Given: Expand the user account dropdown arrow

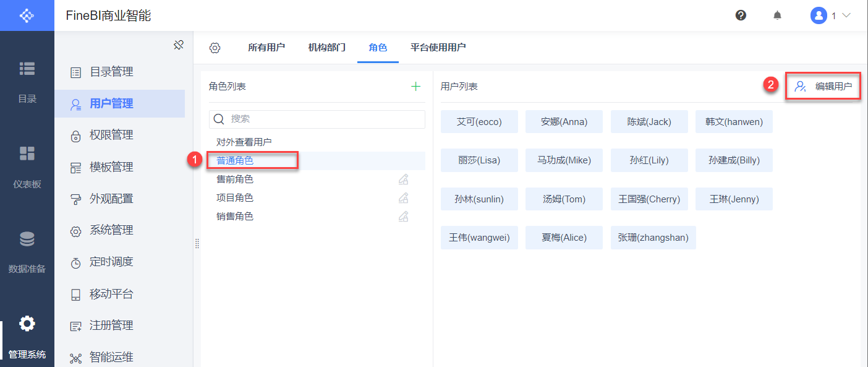Looking at the screenshot, I should 846,15.
